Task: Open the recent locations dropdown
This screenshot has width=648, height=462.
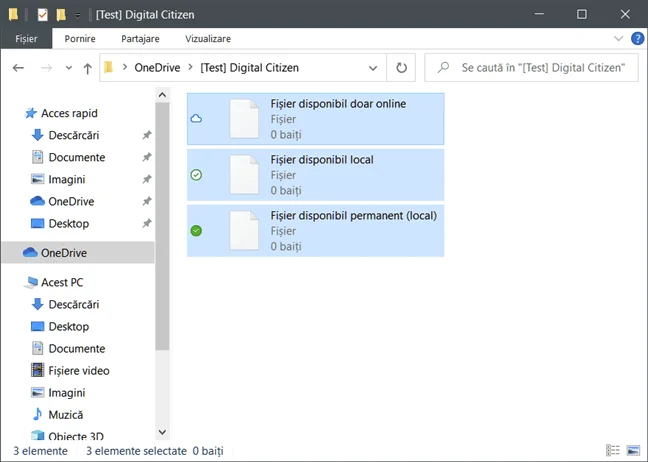Action: click(x=69, y=68)
